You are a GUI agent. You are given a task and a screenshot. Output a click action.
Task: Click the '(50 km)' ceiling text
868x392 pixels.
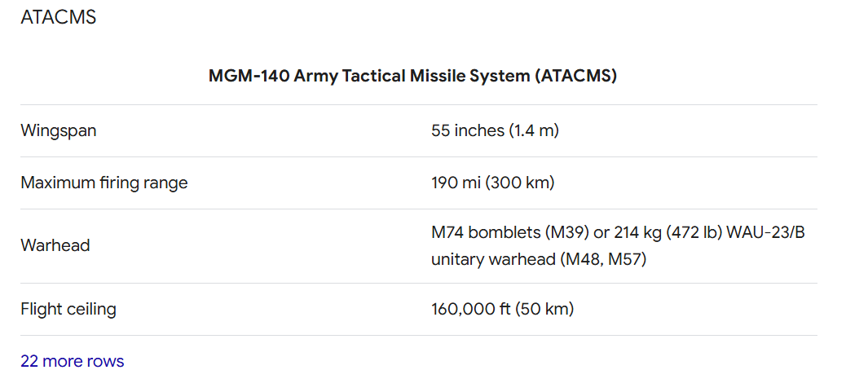(x=546, y=310)
